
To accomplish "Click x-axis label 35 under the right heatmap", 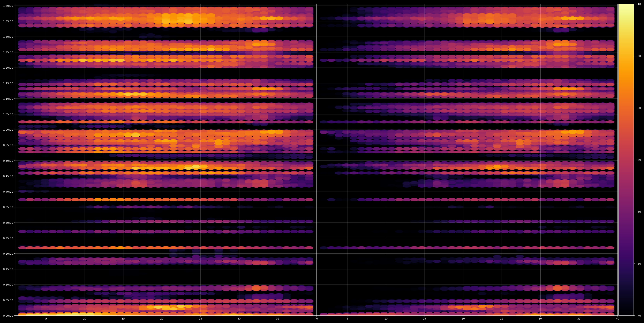I will [x=579, y=319].
